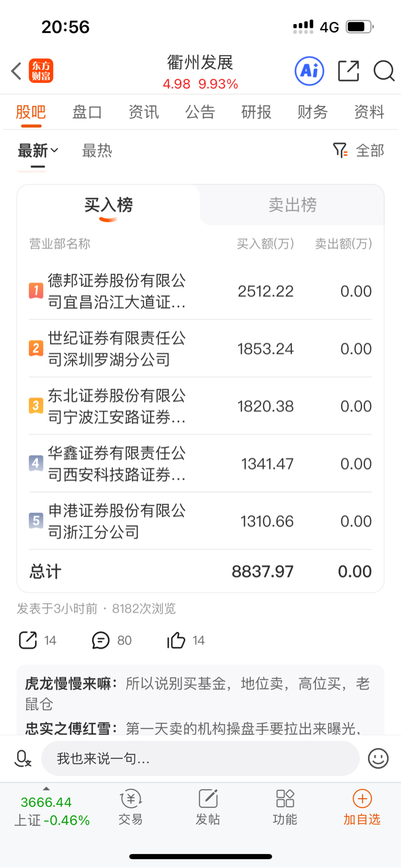Open the AI assistant icon
Image resolution: width=401 pixels, height=868 pixels.
pyautogui.click(x=310, y=70)
